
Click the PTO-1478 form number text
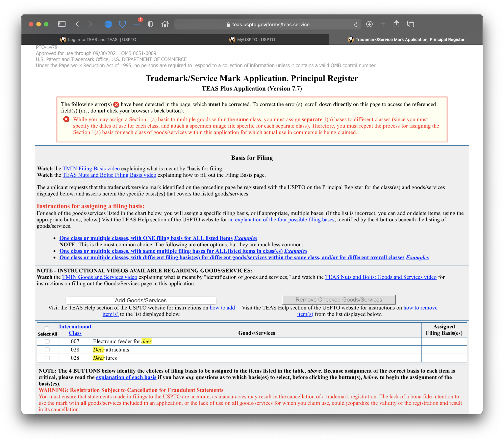click(47, 47)
